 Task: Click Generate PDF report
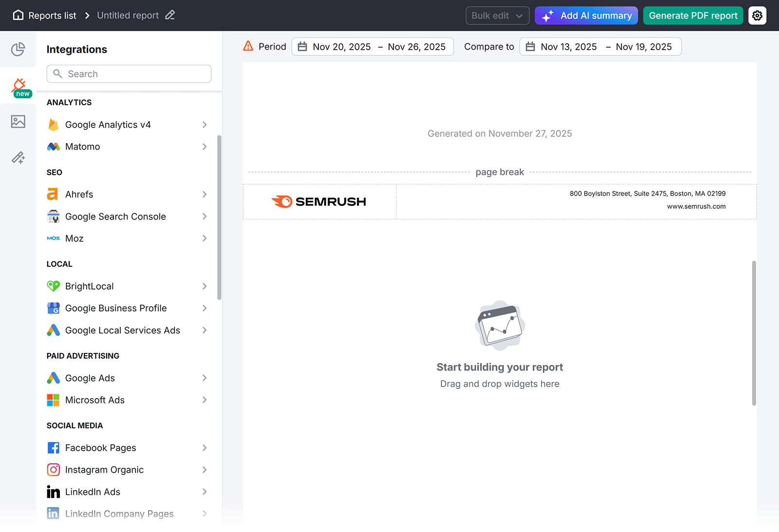coord(693,15)
